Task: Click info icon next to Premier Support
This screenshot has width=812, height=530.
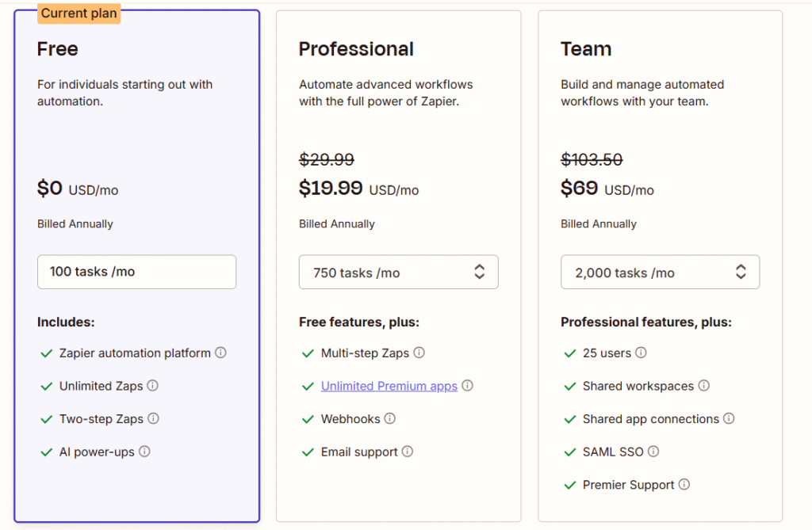Action: [684, 485]
